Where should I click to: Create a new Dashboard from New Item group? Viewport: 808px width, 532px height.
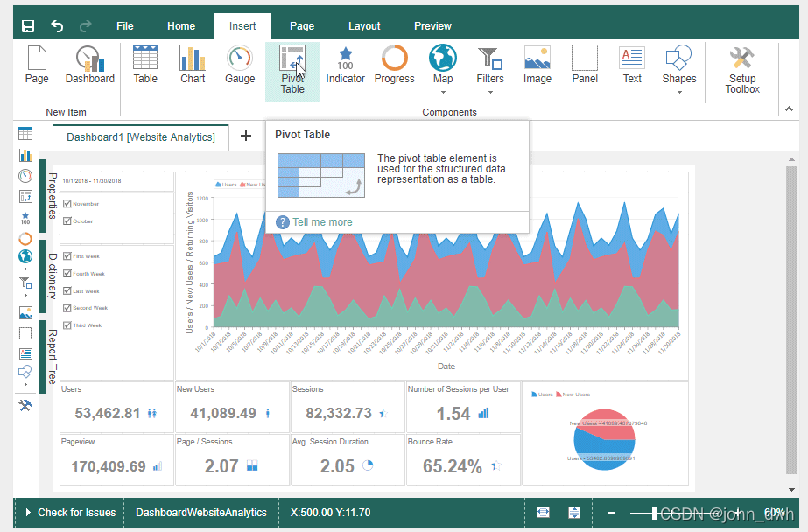(x=88, y=64)
